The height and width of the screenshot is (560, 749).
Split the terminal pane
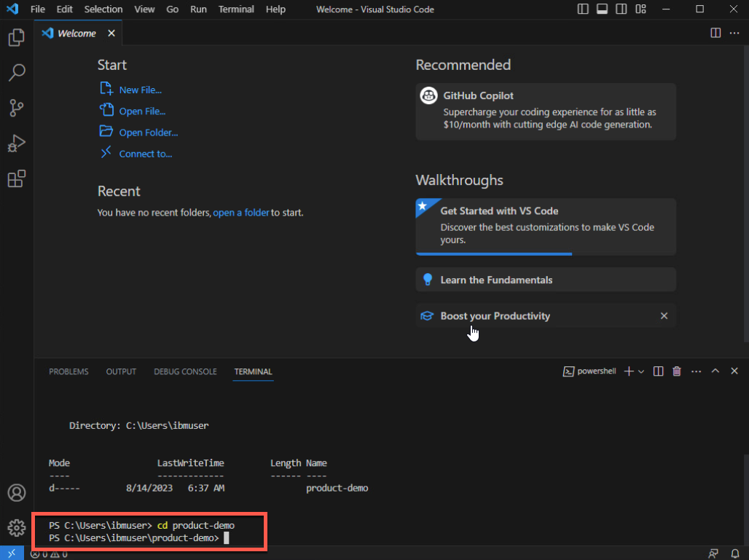coord(658,371)
